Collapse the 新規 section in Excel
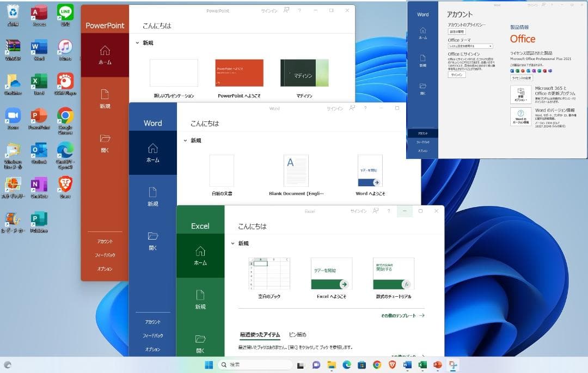Screen dimensions: 588x373 pyautogui.click(x=233, y=243)
